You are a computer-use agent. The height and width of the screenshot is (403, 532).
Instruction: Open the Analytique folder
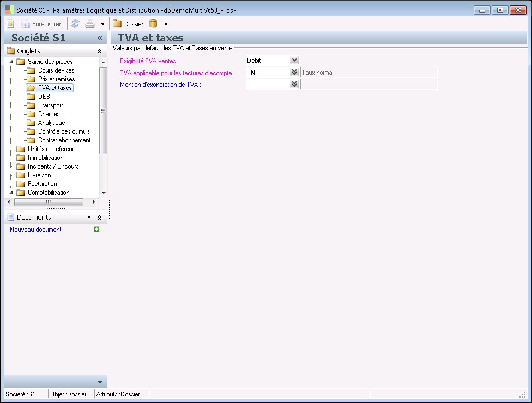(x=46, y=123)
